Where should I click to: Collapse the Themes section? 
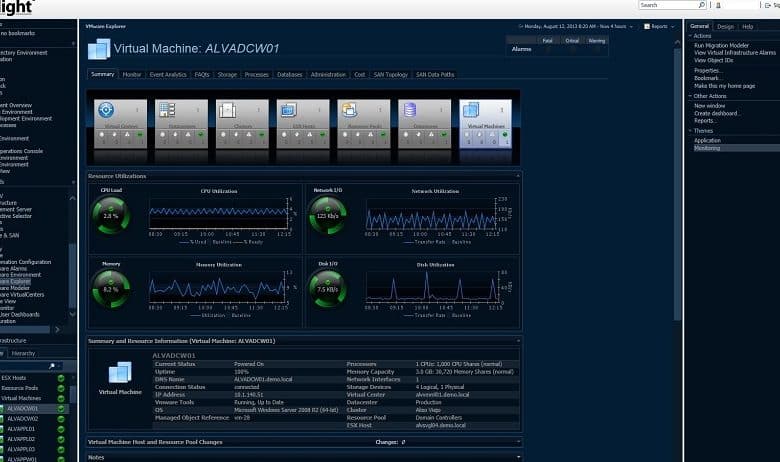point(690,131)
